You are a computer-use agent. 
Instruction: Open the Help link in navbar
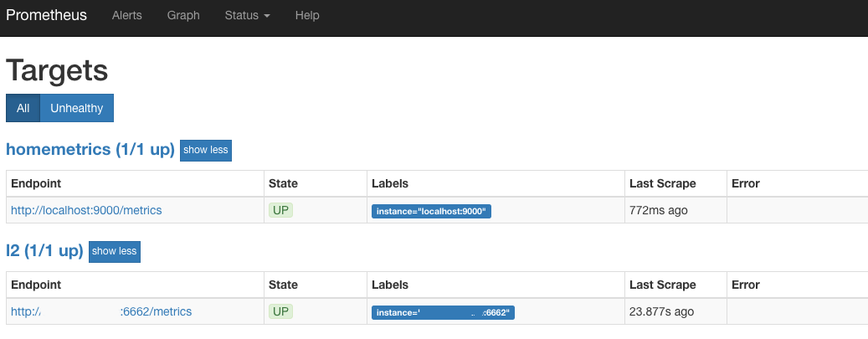[307, 15]
